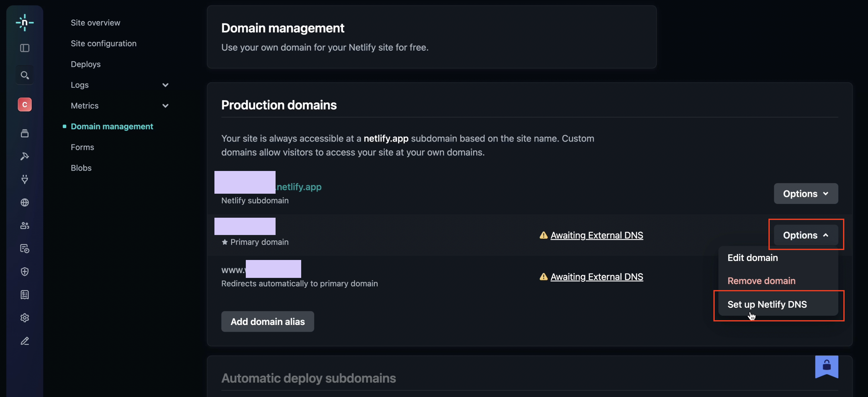This screenshot has width=868, height=397.
Task: Open the receipt billing icon in rail
Action: [25, 295]
